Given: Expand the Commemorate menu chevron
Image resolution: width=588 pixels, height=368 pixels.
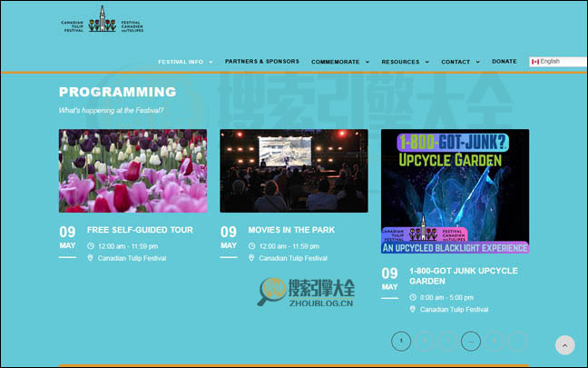Looking at the screenshot, I should pos(367,62).
